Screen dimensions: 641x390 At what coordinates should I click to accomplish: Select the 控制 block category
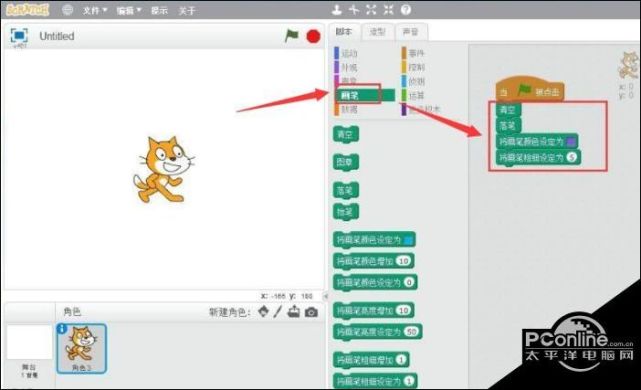(413, 67)
